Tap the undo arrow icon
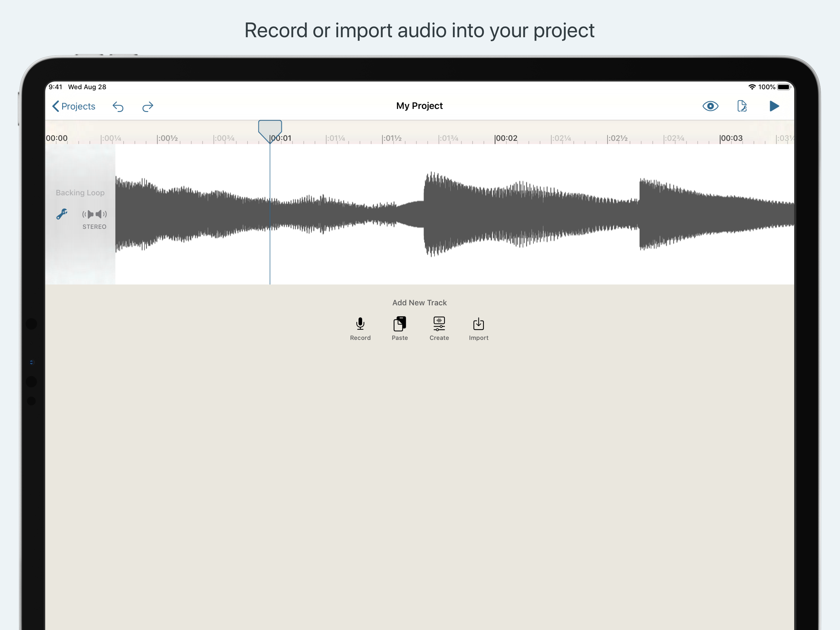Viewport: 840px width, 630px height. point(118,107)
